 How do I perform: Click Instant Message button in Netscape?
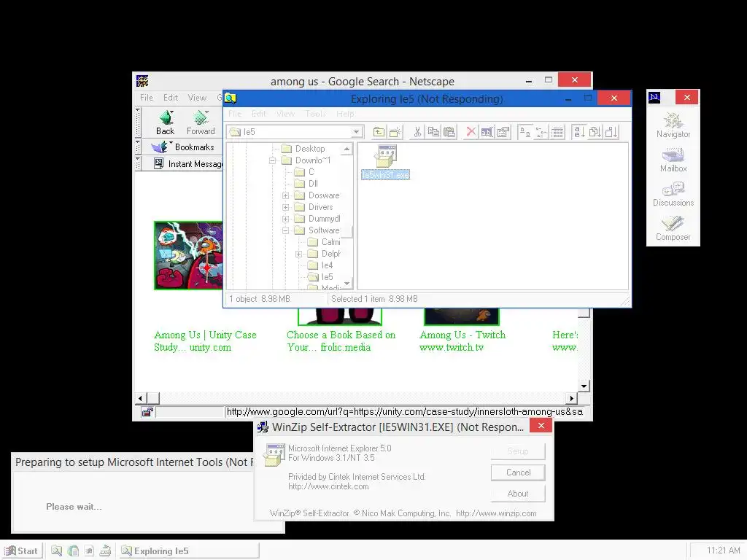188,164
